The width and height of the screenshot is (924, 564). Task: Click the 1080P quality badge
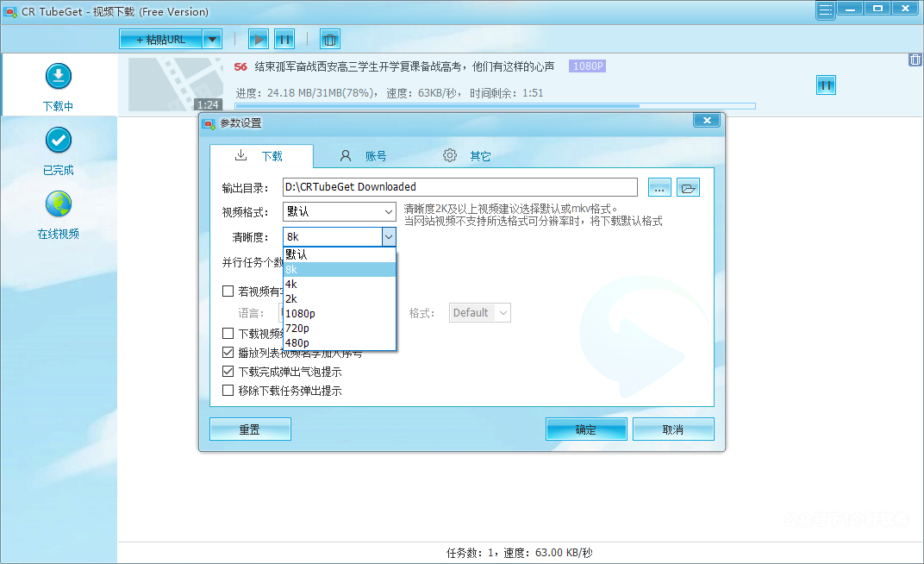pos(588,66)
